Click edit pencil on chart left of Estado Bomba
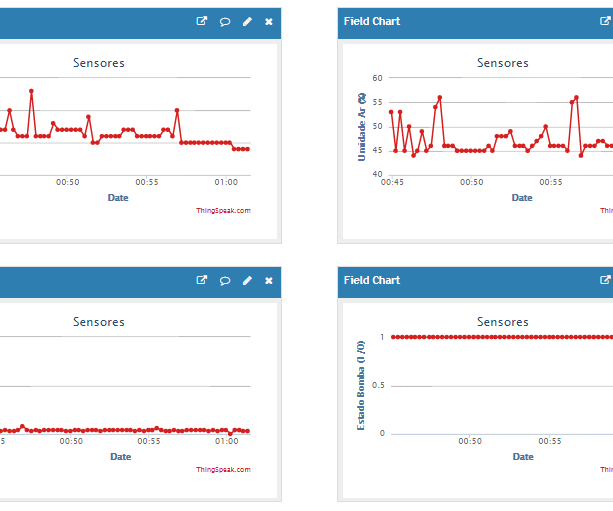The width and height of the screenshot is (613, 511). tap(247, 281)
